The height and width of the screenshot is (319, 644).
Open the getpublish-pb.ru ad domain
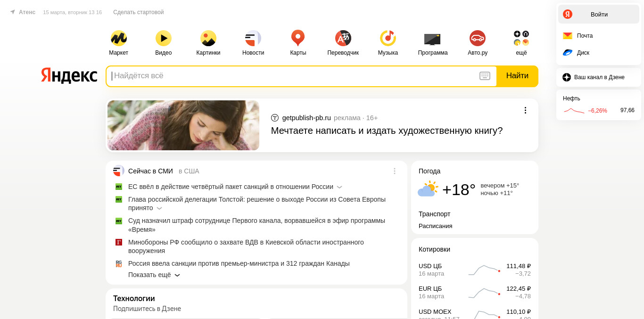click(x=306, y=118)
